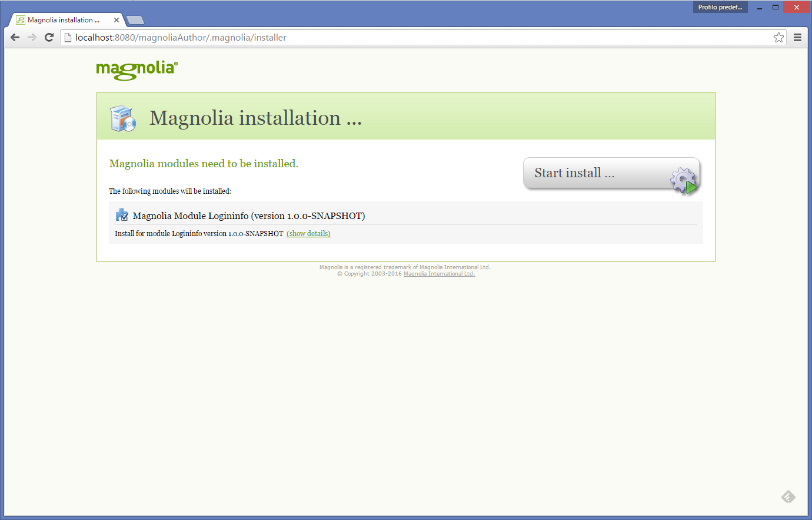Click the Profilo predef... profile button
The width and height of the screenshot is (812, 520).
(x=720, y=7)
